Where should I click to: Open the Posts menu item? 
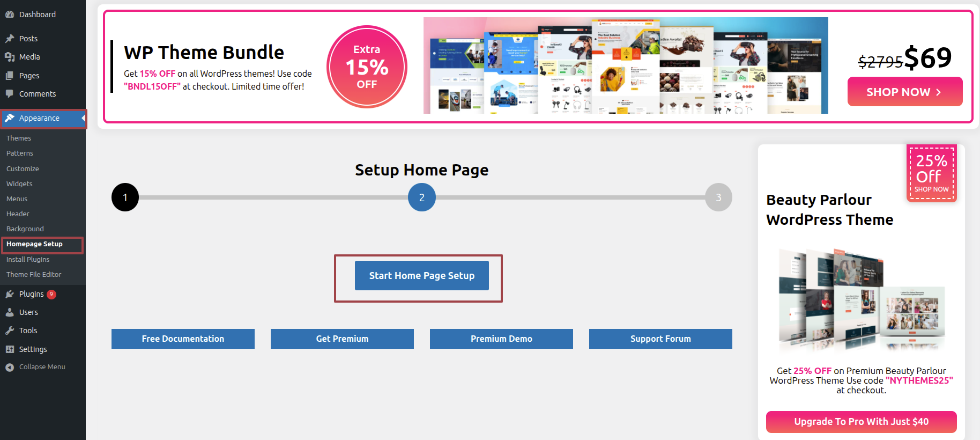coord(28,39)
